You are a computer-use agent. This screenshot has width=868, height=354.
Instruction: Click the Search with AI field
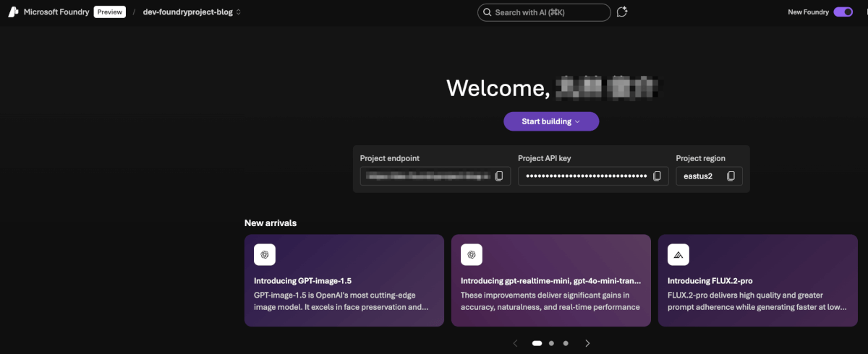(544, 12)
